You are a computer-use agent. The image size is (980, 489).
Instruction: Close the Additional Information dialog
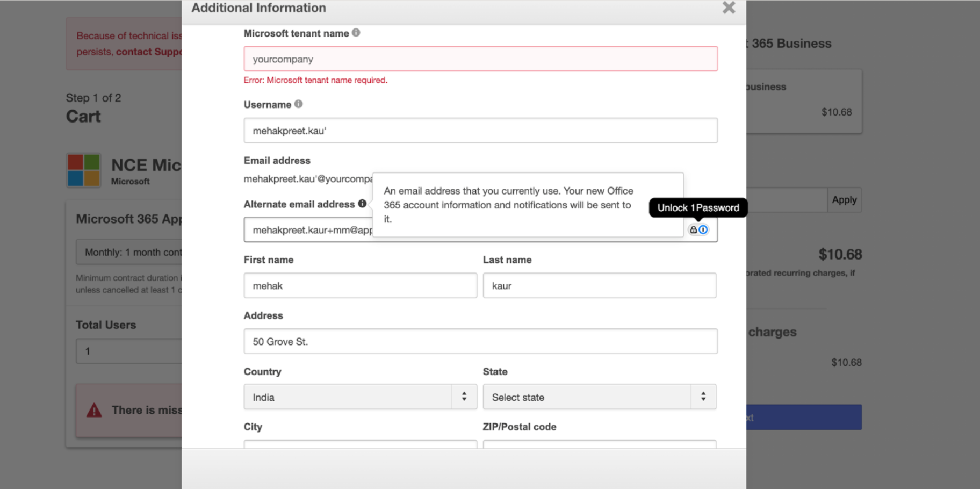729,8
